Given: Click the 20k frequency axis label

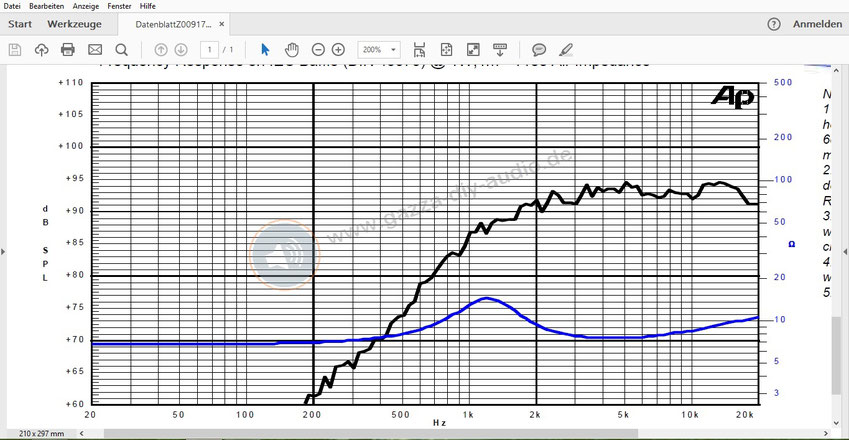Looking at the screenshot, I should 744,415.
